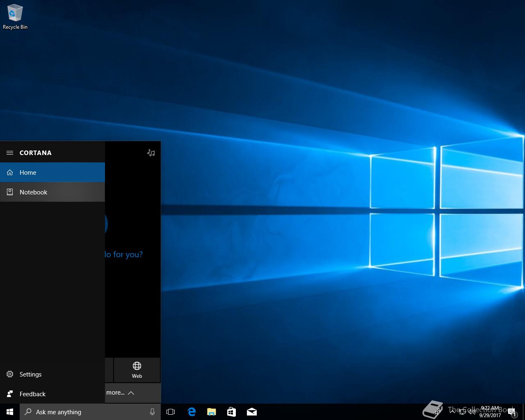Open the Windows Start menu
The height and width of the screenshot is (420, 525).
point(10,412)
